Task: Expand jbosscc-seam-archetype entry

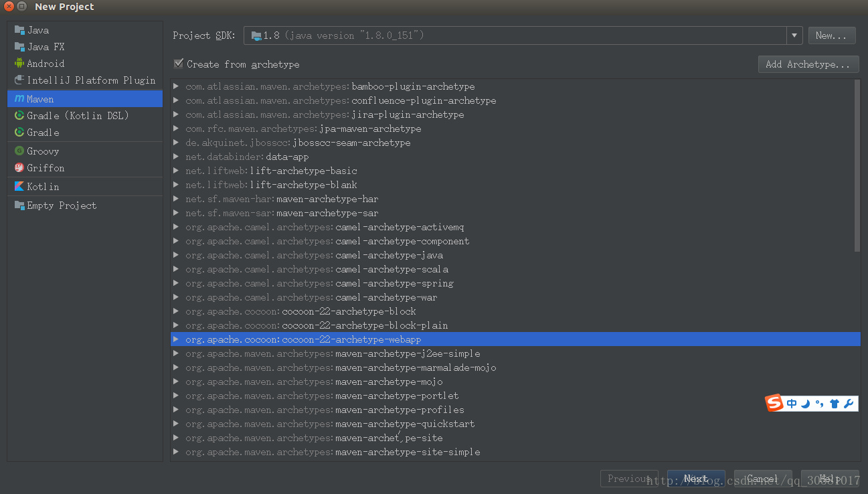Action: [x=176, y=143]
